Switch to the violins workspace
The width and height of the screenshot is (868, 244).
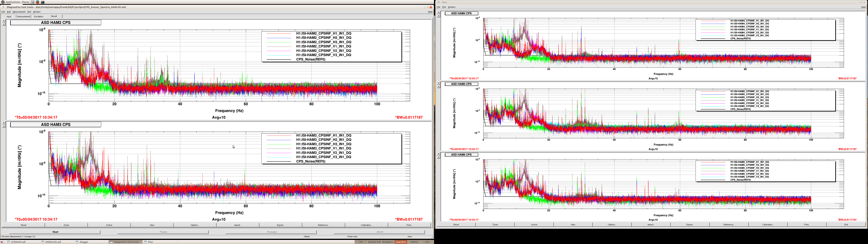pos(414,242)
